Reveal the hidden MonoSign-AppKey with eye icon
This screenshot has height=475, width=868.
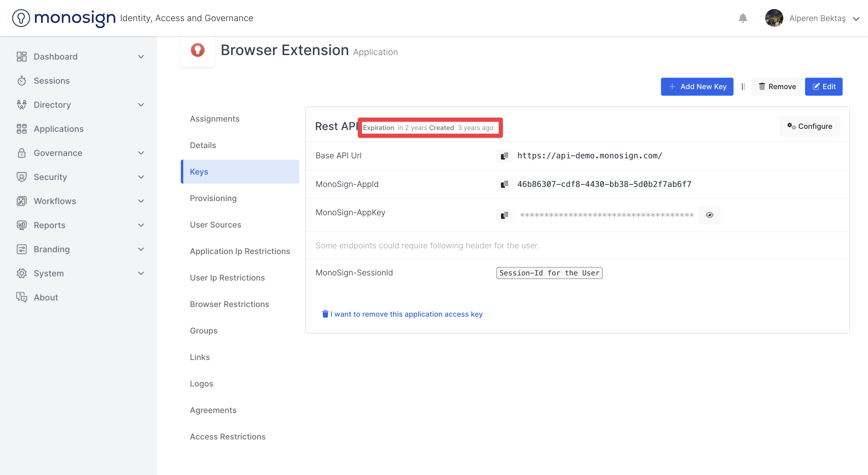pyautogui.click(x=709, y=215)
